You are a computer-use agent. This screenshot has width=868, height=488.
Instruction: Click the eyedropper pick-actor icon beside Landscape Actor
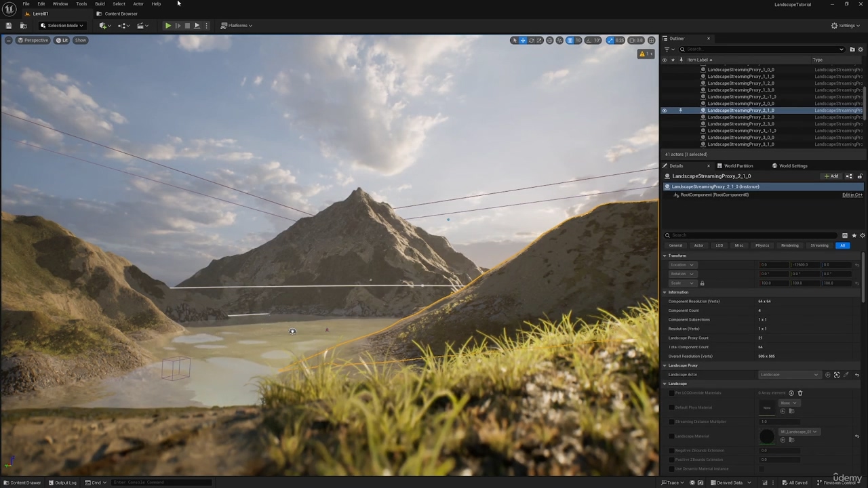click(x=846, y=375)
